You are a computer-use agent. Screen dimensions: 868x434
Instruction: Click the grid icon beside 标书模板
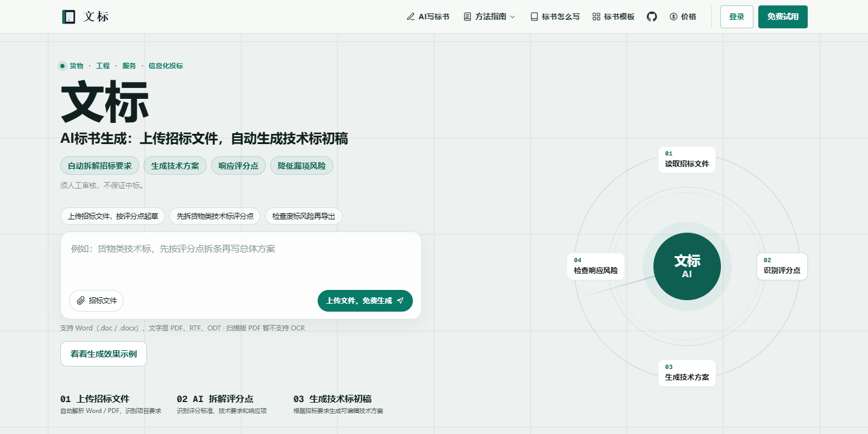pos(596,17)
